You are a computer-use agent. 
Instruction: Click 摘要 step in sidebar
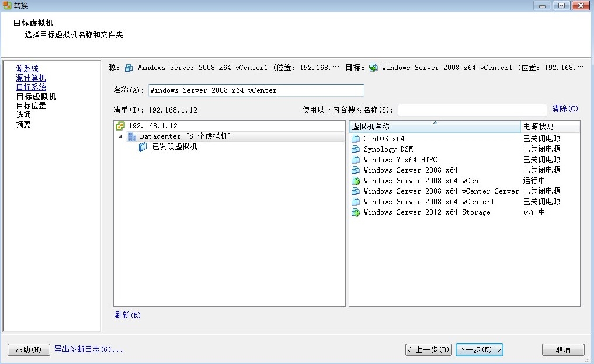click(x=23, y=124)
